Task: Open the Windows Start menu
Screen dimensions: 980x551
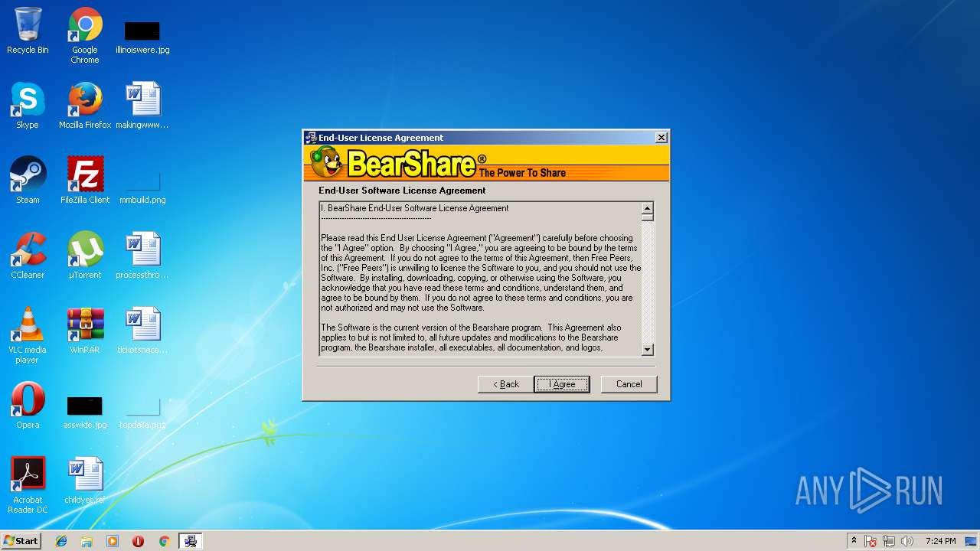Action: (x=21, y=541)
